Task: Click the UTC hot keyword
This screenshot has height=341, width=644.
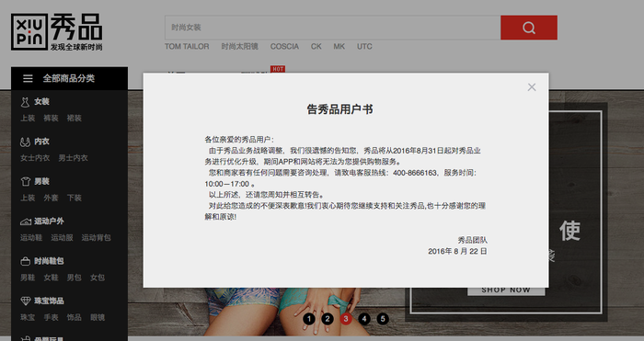Action: [x=364, y=46]
